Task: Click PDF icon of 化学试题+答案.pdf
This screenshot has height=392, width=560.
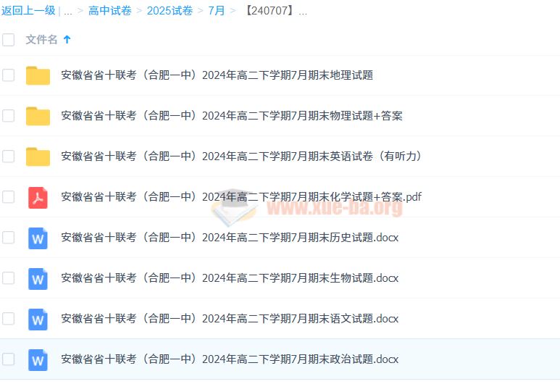Action: click(38, 197)
